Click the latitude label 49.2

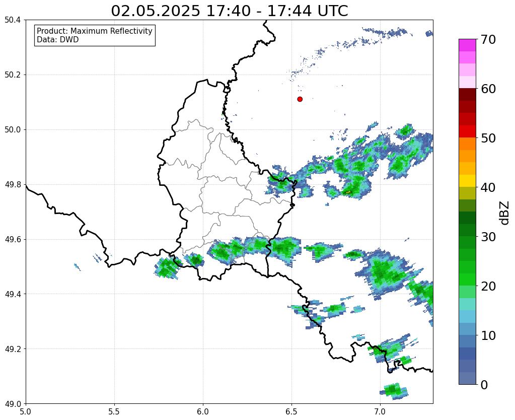(x=13, y=349)
